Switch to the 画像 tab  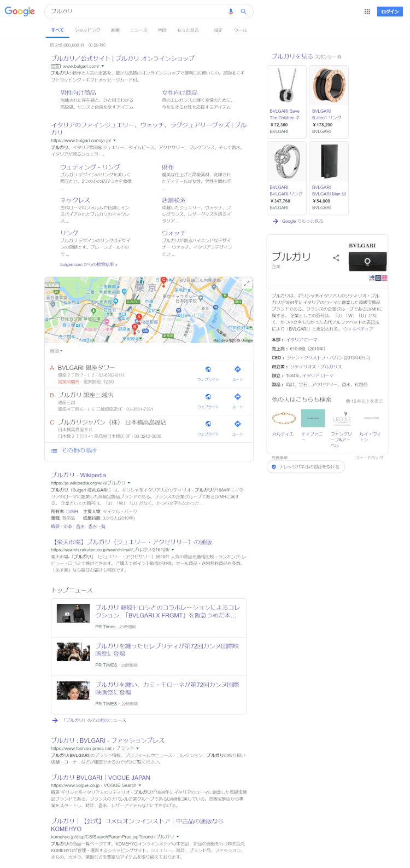click(x=115, y=30)
